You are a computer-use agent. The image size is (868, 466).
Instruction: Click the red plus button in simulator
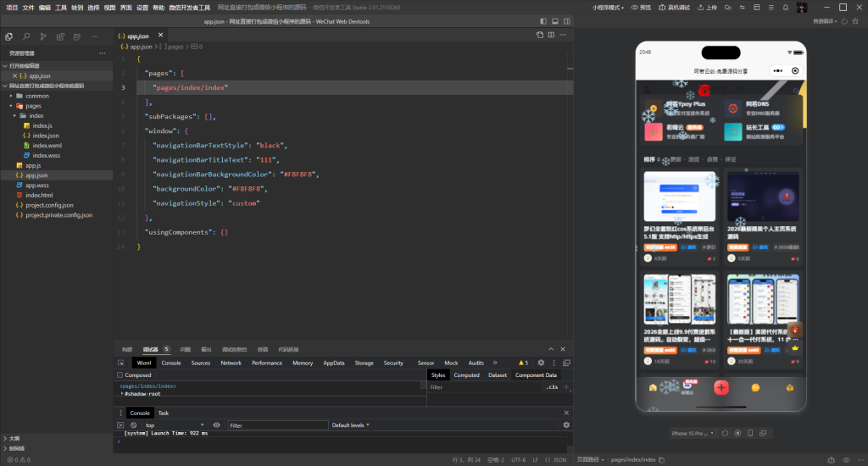[x=721, y=387]
